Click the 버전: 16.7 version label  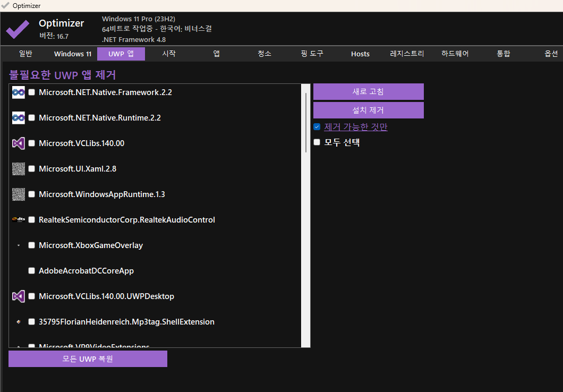point(54,36)
